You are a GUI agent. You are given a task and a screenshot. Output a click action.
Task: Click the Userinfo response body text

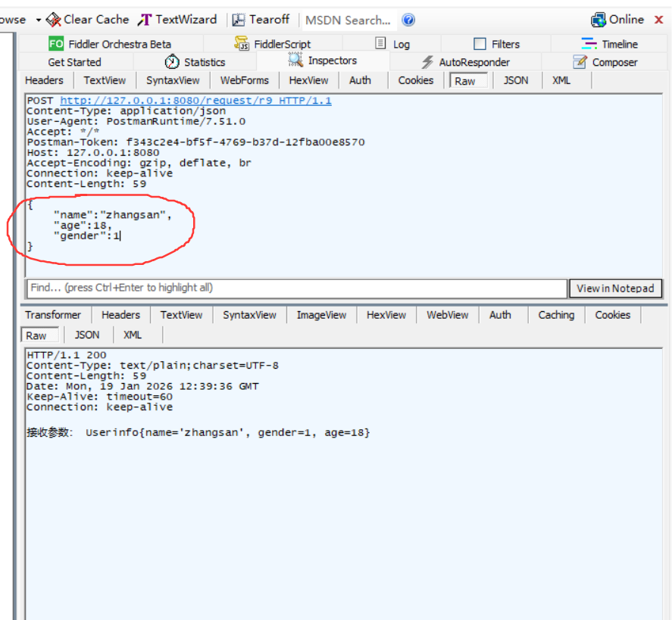click(x=227, y=433)
